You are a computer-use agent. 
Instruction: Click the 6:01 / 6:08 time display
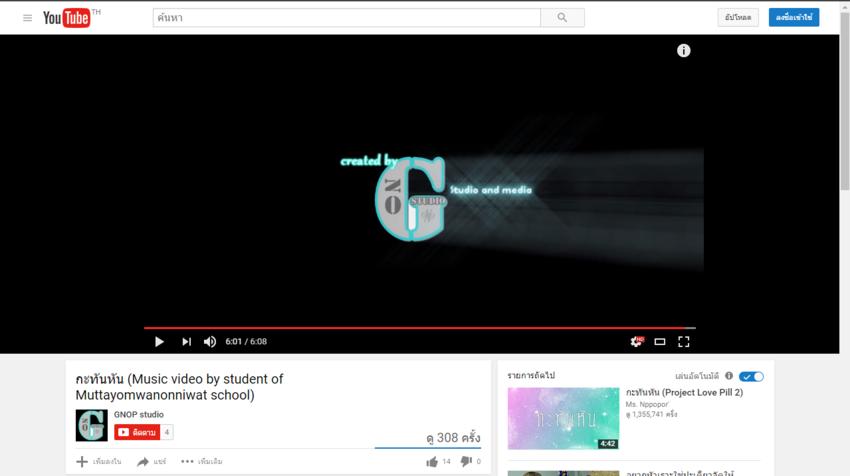(x=246, y=342)
